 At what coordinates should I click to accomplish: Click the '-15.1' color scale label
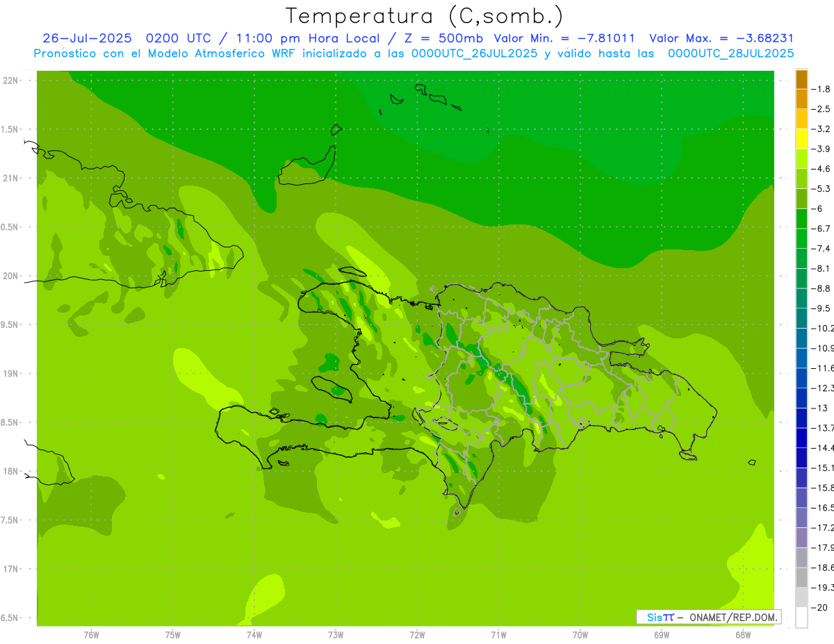pos(822,468)
